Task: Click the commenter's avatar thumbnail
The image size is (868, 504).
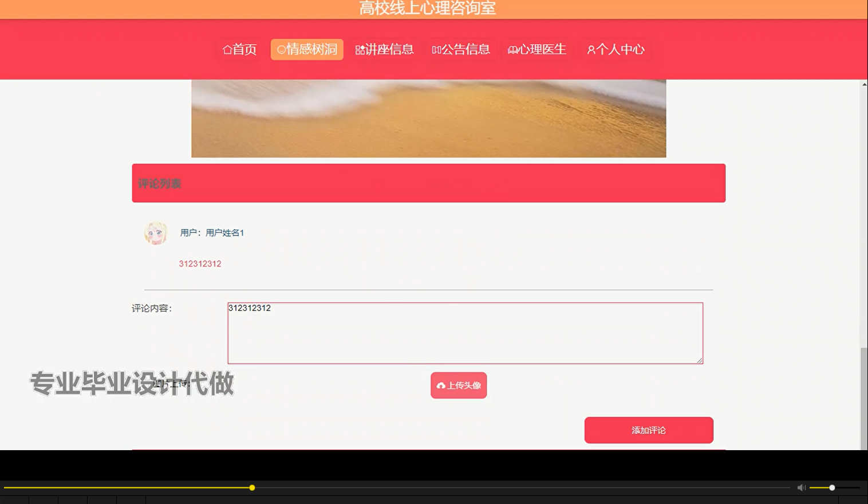Action: pos(155,233)
